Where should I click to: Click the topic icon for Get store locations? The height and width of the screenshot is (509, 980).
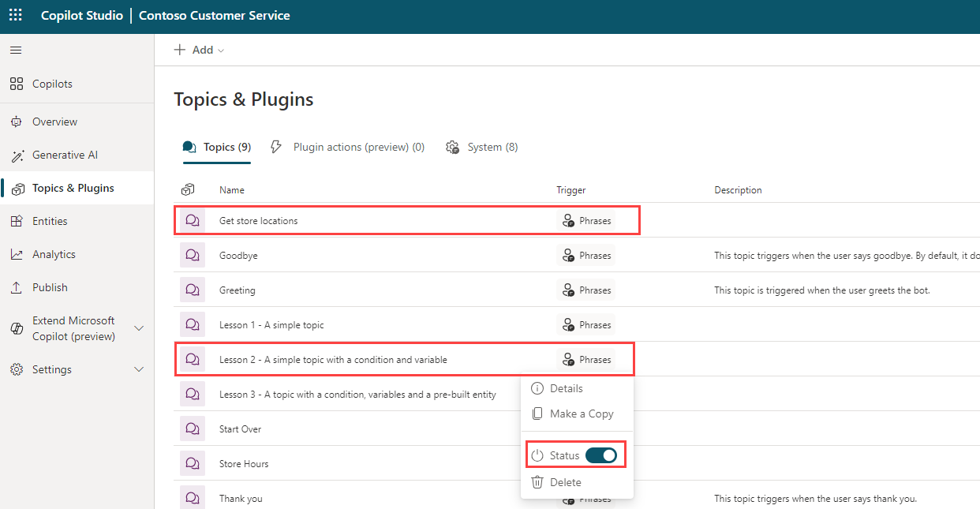(193, 221)
